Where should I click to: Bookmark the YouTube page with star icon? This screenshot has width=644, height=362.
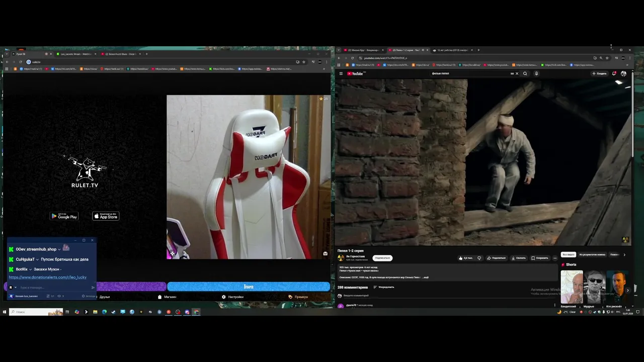(607, 58)
